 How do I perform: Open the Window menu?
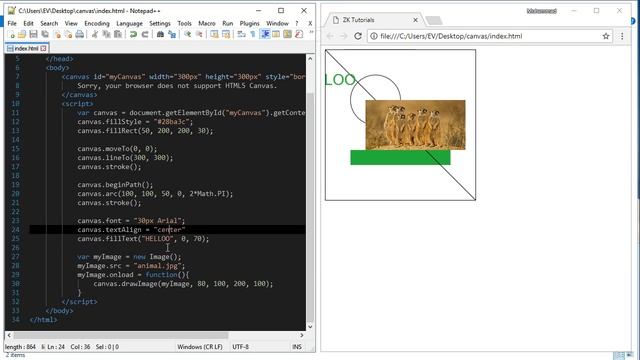[277, 23]
